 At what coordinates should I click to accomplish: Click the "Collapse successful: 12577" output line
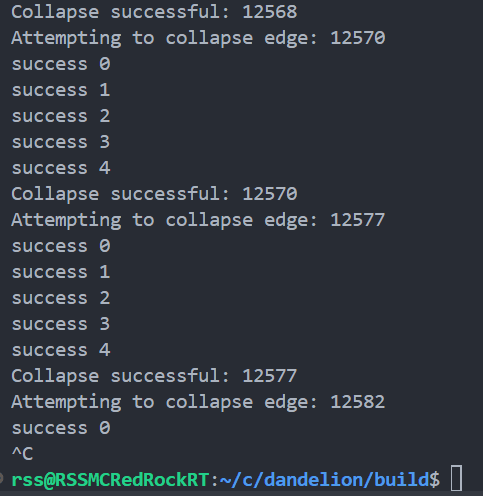154,376
